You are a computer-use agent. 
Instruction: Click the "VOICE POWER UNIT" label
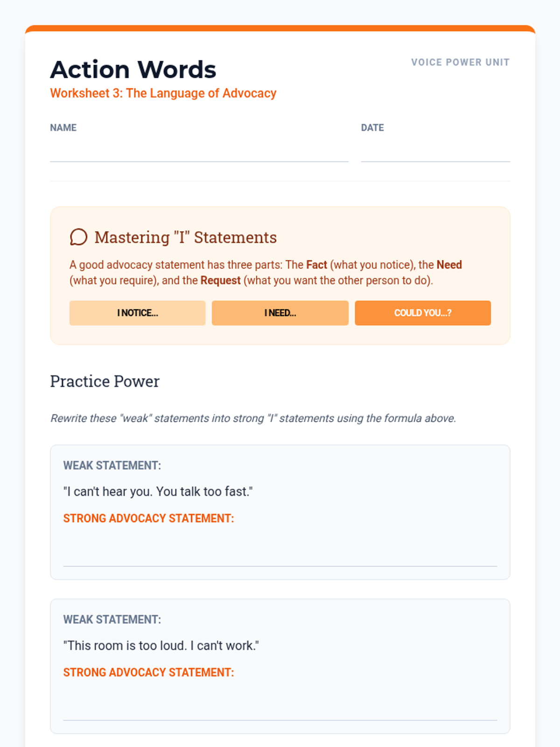point(460,62)
